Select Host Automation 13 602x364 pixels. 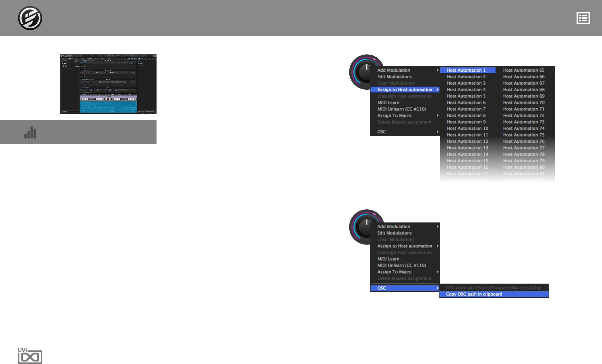point(467,148)
